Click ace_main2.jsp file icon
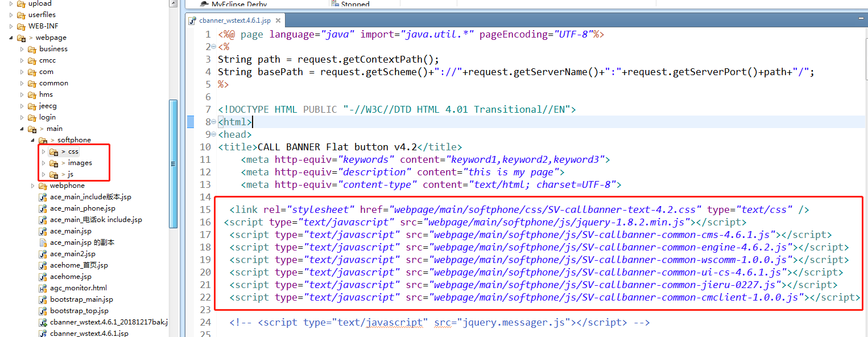The height and width of the screenshot is (337, 868). click(x=43, y=254)
